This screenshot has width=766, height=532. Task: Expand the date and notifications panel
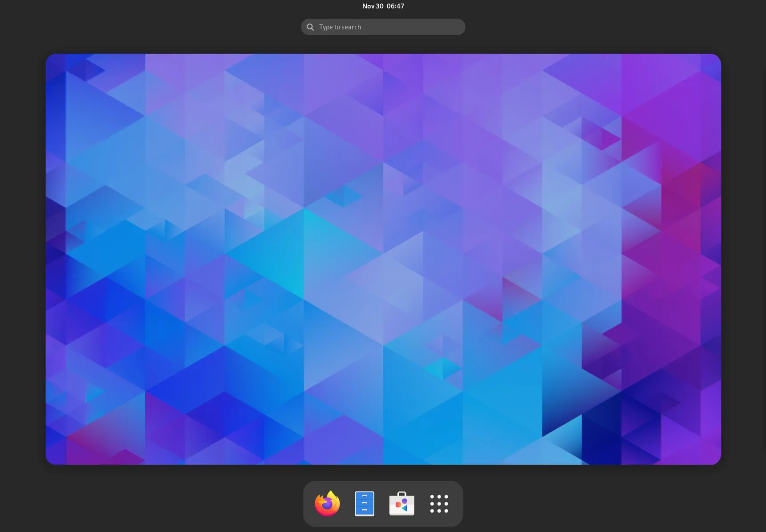pos(382,6)
